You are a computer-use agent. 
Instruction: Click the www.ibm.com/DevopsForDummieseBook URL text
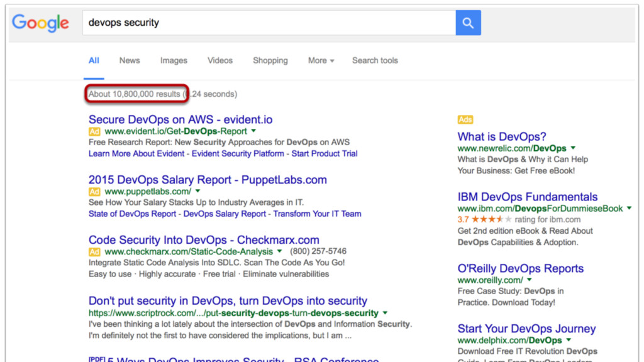[540, 209]
